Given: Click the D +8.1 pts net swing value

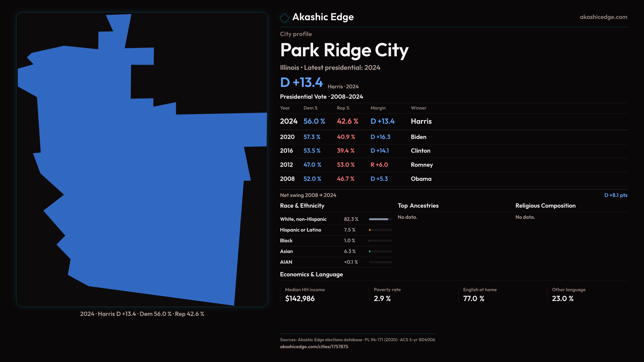Looking at the screenshot, I should click(x=615, y=195).
